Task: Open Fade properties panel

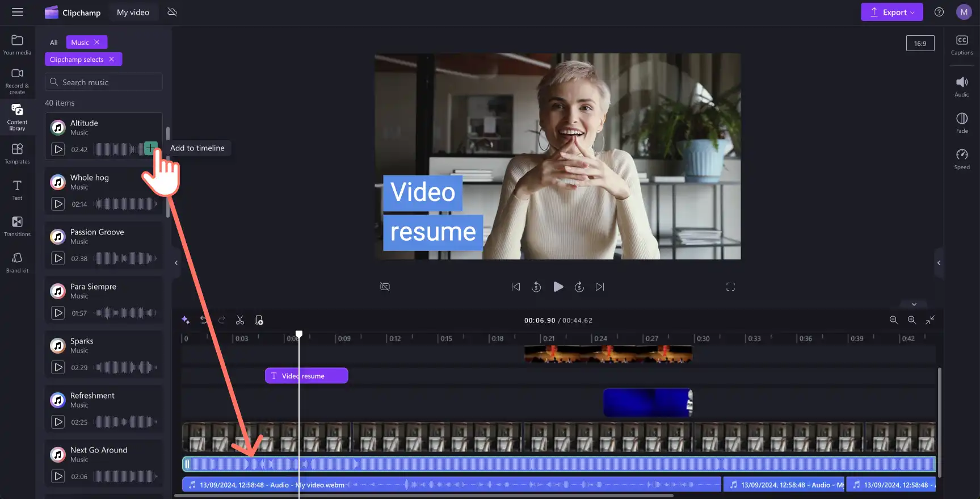Action: pyautogui.click(x=962, y=123)
